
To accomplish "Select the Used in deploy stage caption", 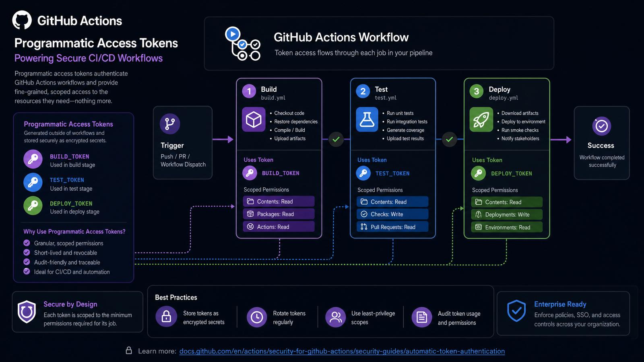I will (x=74, y=212).
